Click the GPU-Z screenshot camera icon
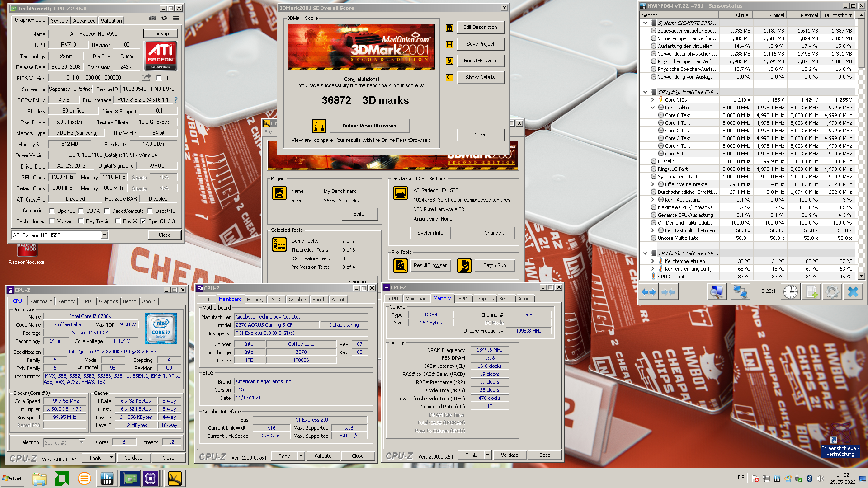This screenshot has height=488, width=868. (153, 19)
